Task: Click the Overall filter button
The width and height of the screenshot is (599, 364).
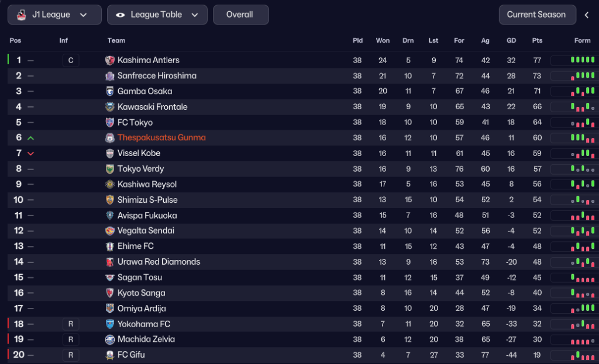Action: click(x=240, y=15)
